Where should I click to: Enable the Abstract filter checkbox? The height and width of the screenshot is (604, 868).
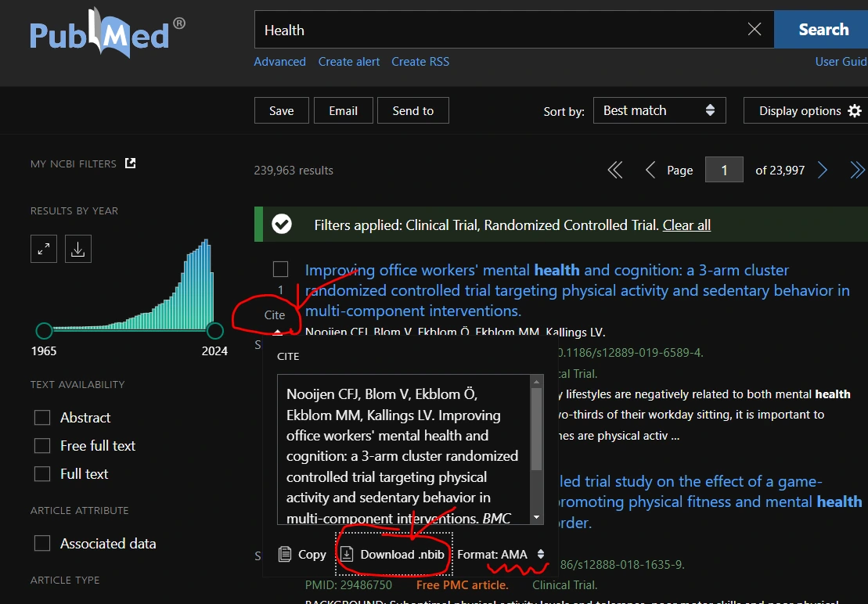42,418
